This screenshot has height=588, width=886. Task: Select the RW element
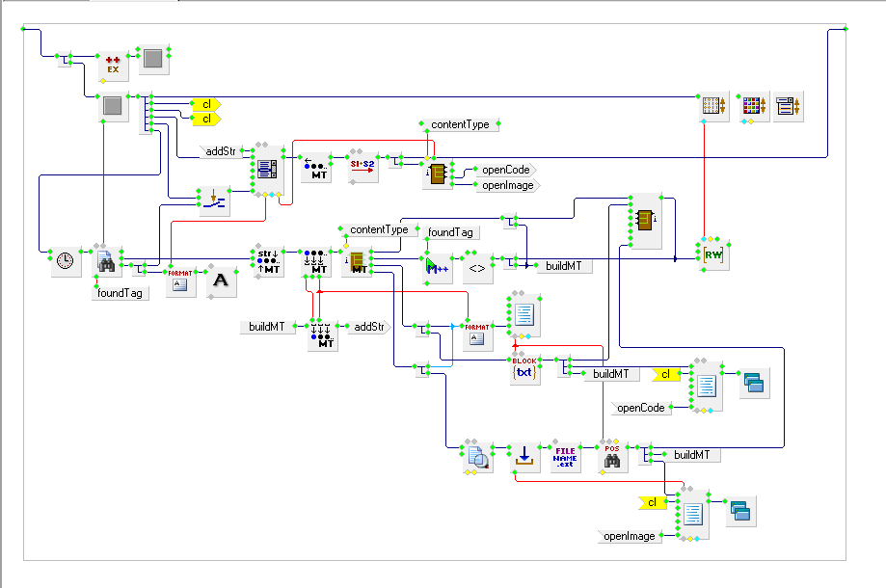click(x=713, y=255)
